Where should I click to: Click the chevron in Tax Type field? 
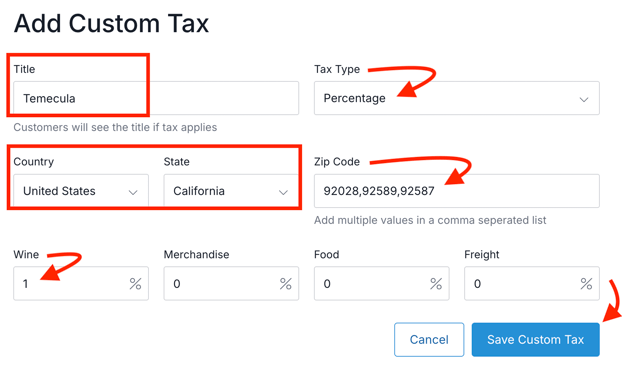pyautogui.click(x=584, y=99)
